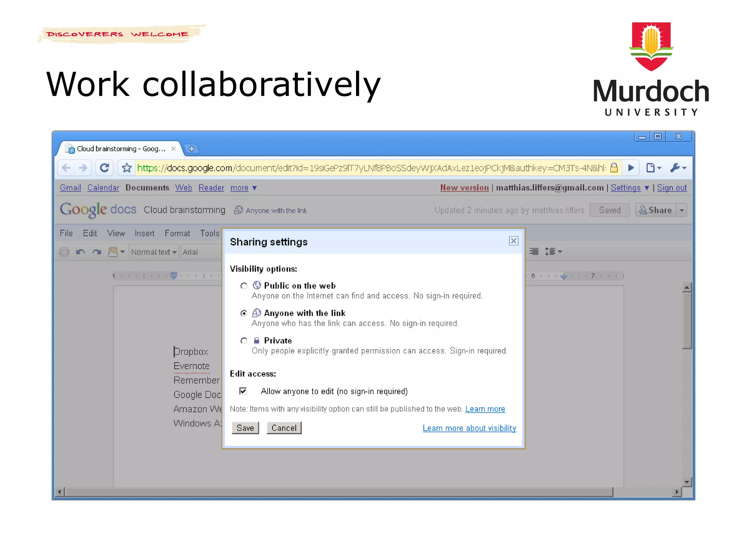Open the Tools menu

(x=210, y=233)
